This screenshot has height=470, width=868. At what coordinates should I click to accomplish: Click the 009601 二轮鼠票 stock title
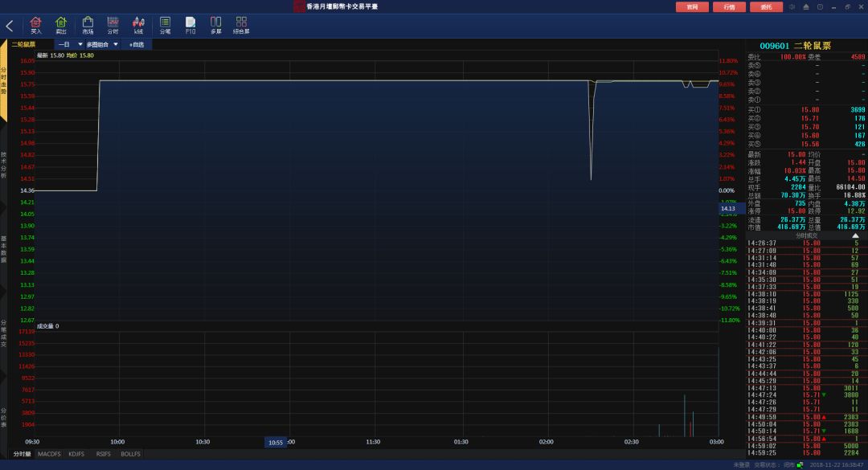click(795, 46)
